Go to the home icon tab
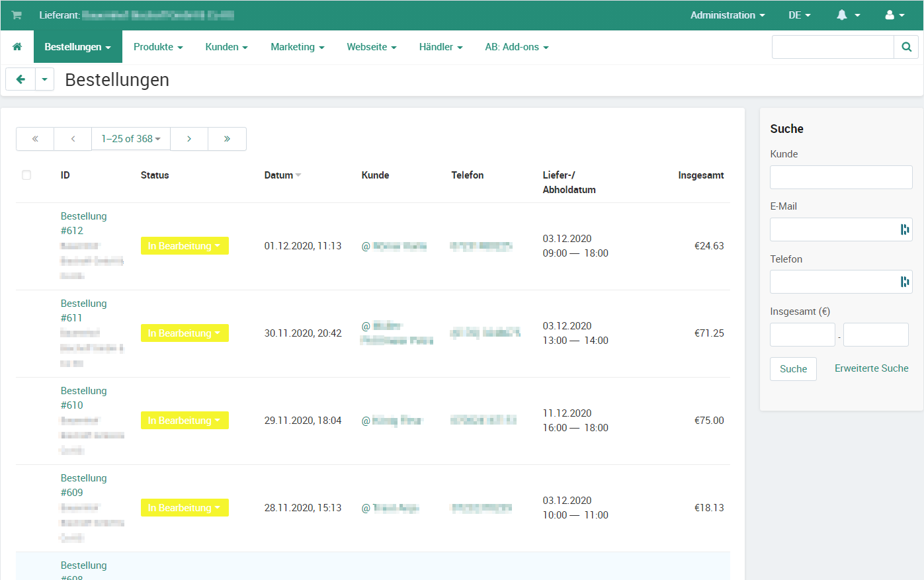924x580 pixels. 17,47
